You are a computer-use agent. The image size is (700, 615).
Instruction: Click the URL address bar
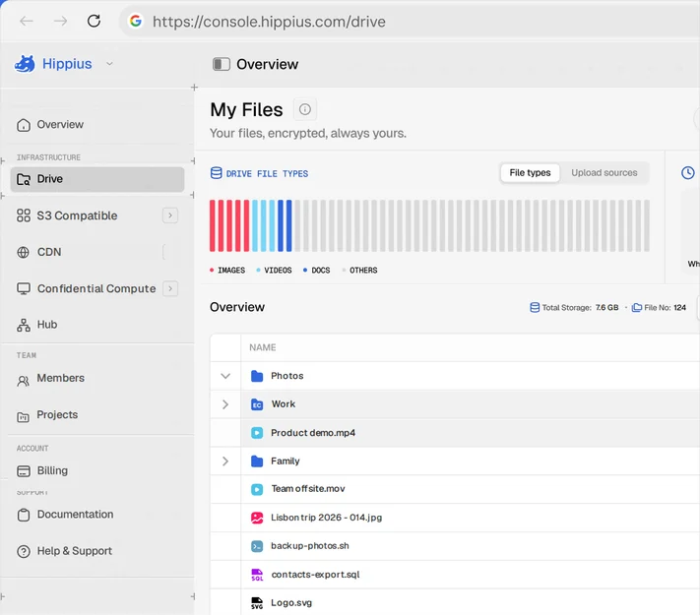point(409,22)
